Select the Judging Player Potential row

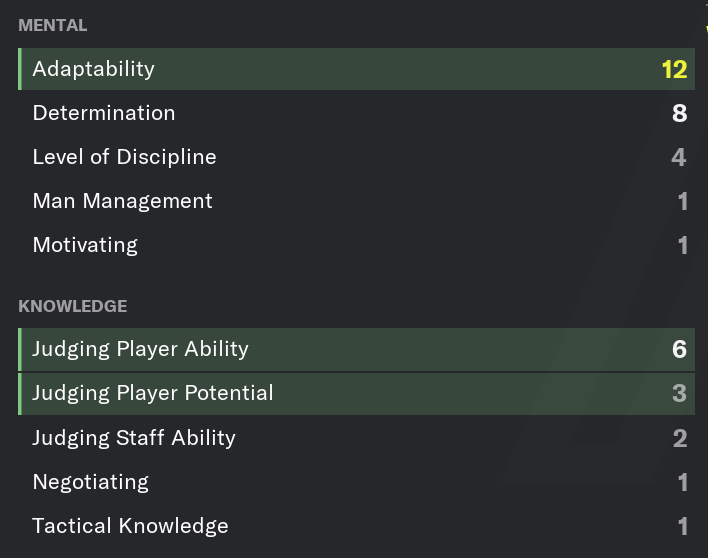point(356,394)
